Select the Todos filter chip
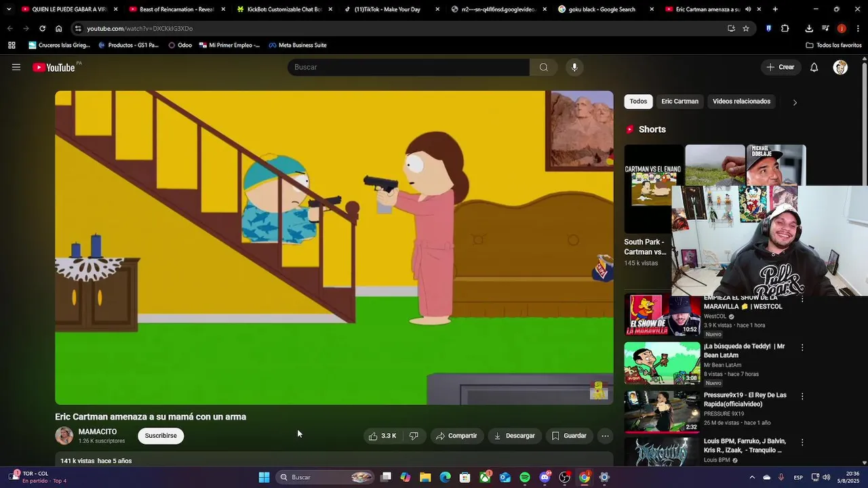 (x=638, y=102)
